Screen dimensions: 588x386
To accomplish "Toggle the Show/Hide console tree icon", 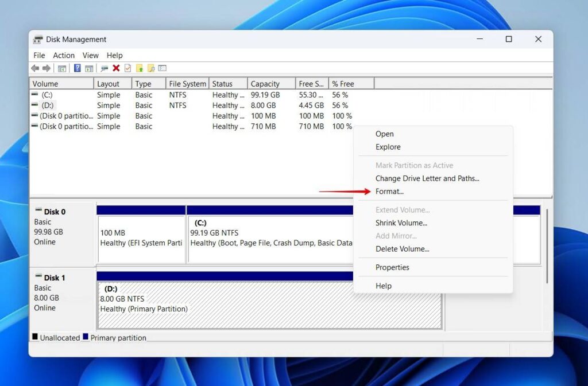I will pyautogui.click(x=61, y=68).
